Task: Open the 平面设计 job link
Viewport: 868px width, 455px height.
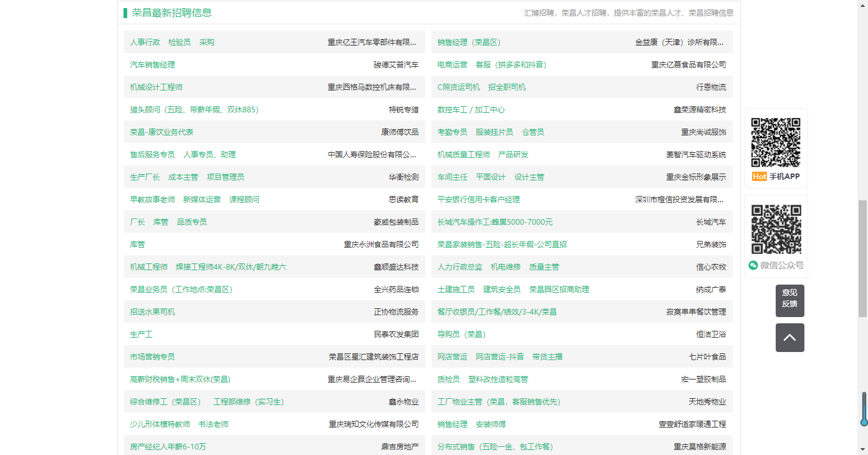Action: coord(491,177)
